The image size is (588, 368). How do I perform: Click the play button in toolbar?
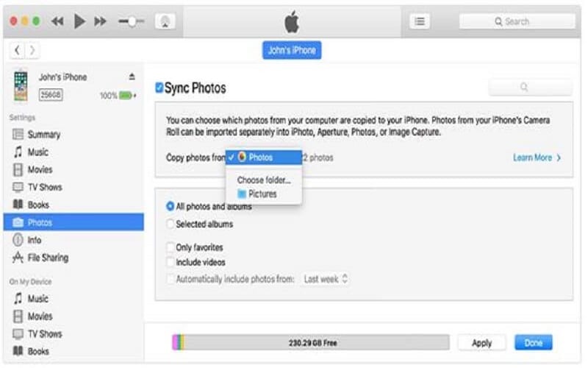(79, 21)
